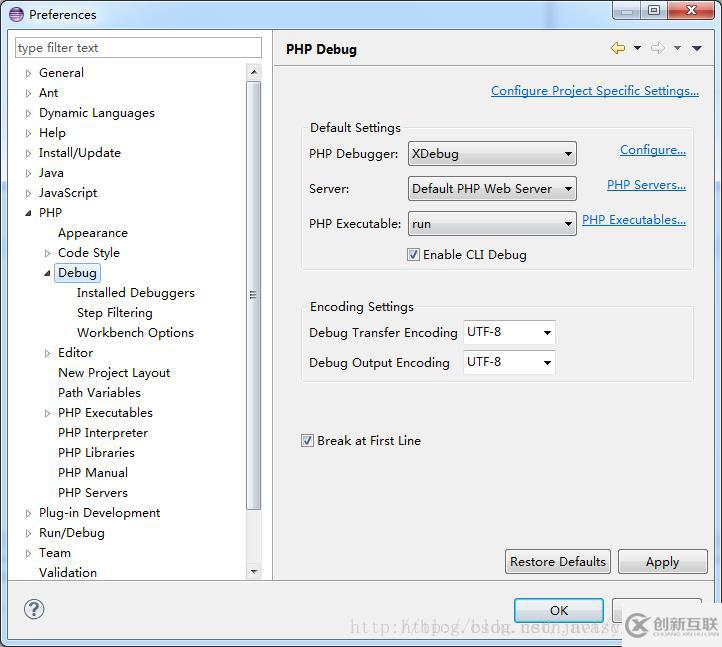Expand the Dynamic Languages node
This screenshot has width=722, height=647.
(29, 113)
